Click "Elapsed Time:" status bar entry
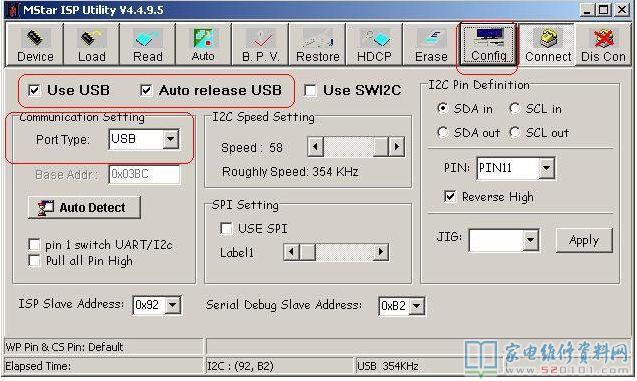The image size is (637, 381). pyautogui.click(x=38, y=366)
